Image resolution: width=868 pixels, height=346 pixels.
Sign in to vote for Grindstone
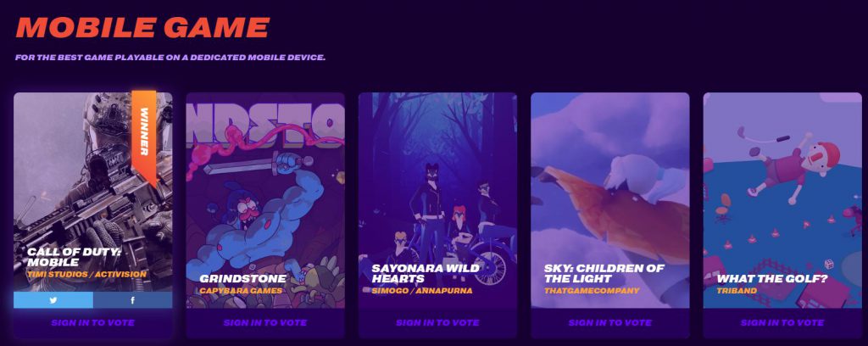pyautogui.click(x=265, y=323)
